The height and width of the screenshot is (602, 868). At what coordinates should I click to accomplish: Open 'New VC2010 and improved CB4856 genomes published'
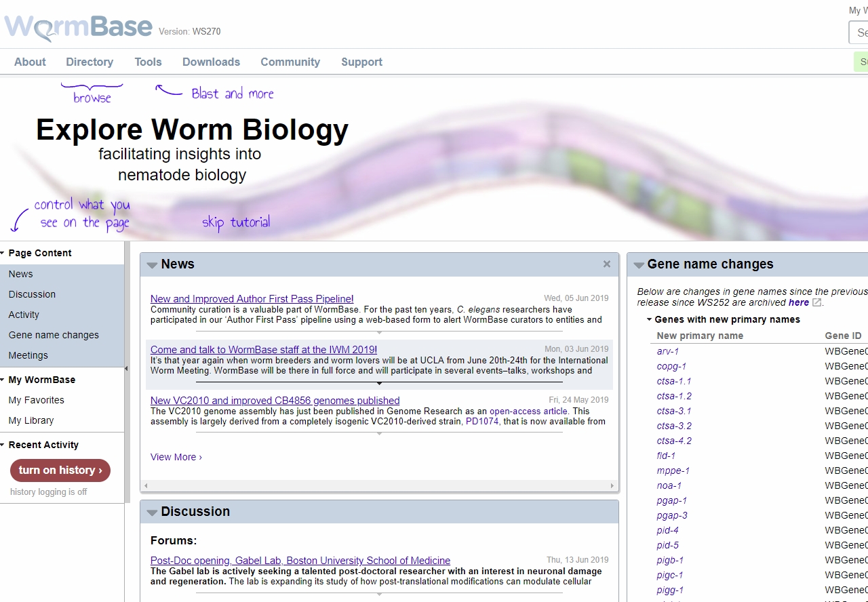pos(275,401)
